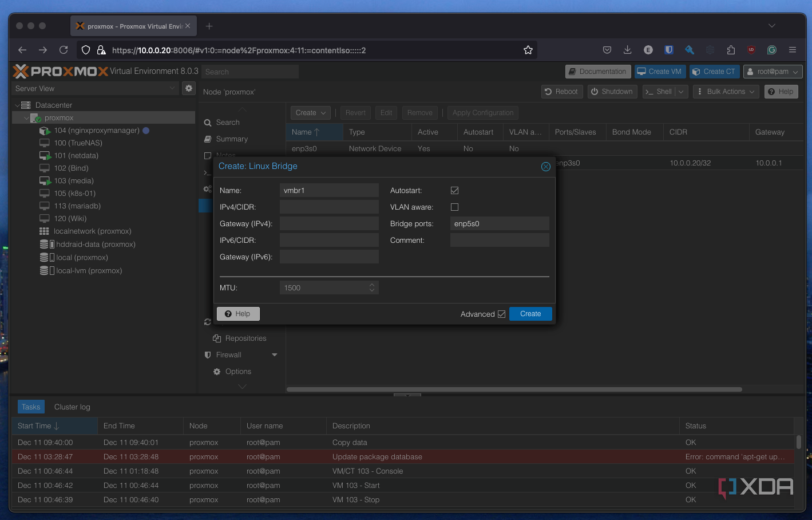This screenshot has width=812, height=520.
Task: Open the network Create dropdown
Action: [x=311, y=113]
